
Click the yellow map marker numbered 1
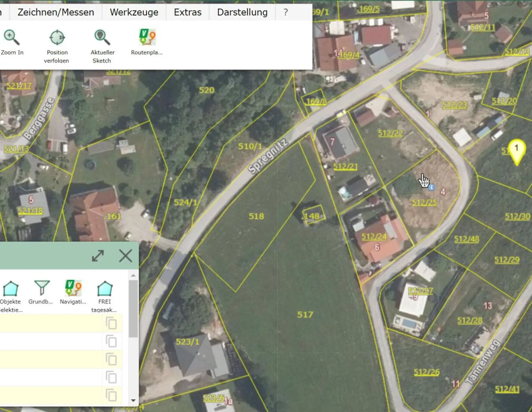(516, 150)
